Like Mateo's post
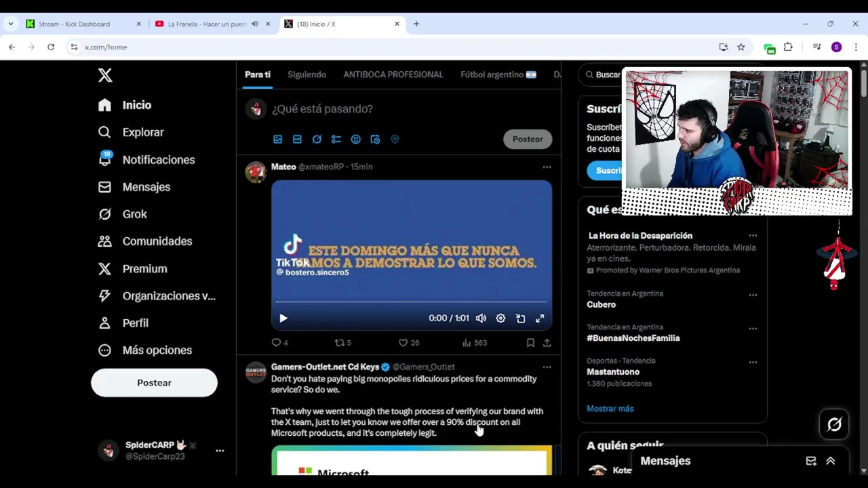The image size is (868, 488). pyautogui.click(x=408, y=343)
